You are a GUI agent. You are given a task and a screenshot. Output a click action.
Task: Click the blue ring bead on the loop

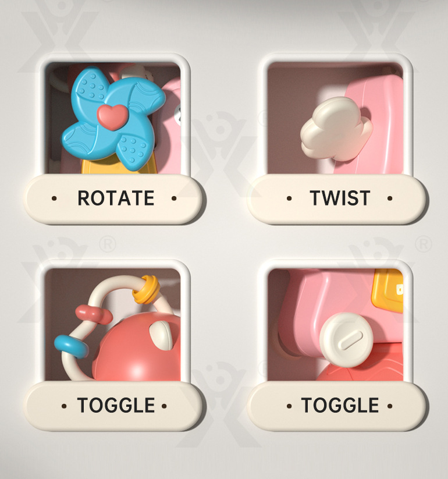[72, 346]
